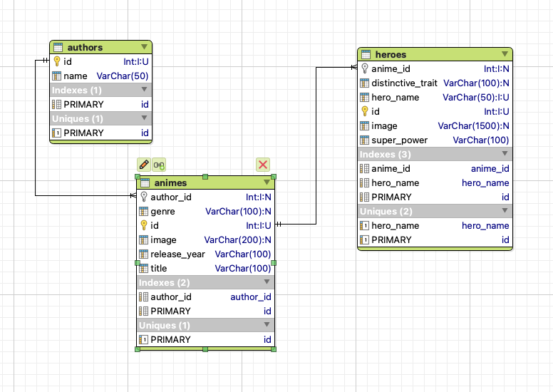Select the release_year column name
The width and height of the screenshot is (553, 392).
[177, 254]
